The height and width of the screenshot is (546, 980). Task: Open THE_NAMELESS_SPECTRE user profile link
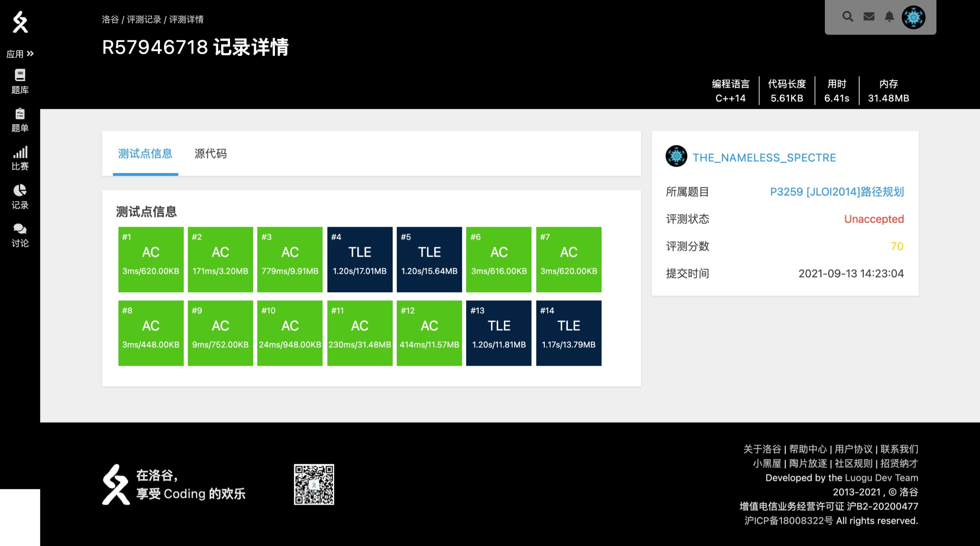point(764,157)
